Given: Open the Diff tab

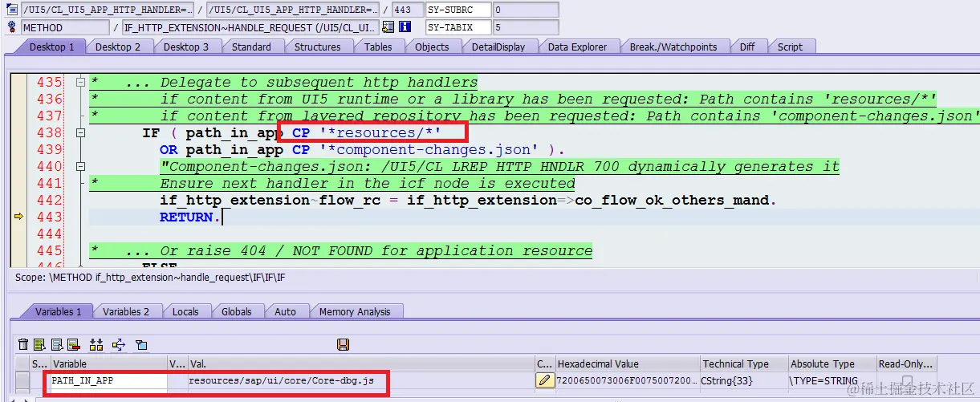Looking at the screenshot, I should (747, 47).
